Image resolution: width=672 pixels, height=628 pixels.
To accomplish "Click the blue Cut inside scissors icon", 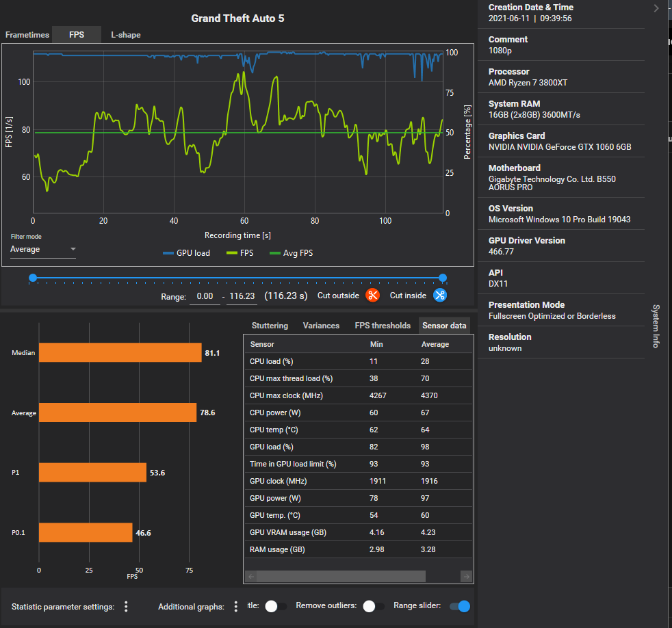I will pyautogui.click(x=440, y=295).
